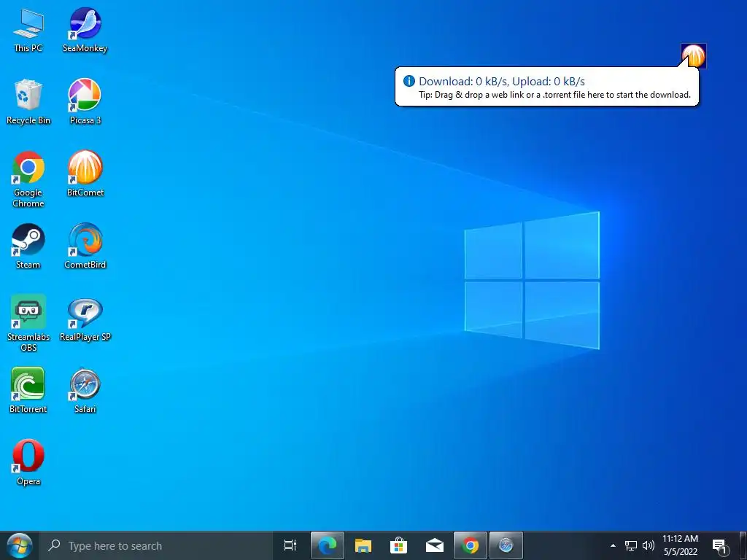Screen dimensions: 747x560
Task: Select the Streamlabs OBS desktop shortcut
Action: pos(28,324)
